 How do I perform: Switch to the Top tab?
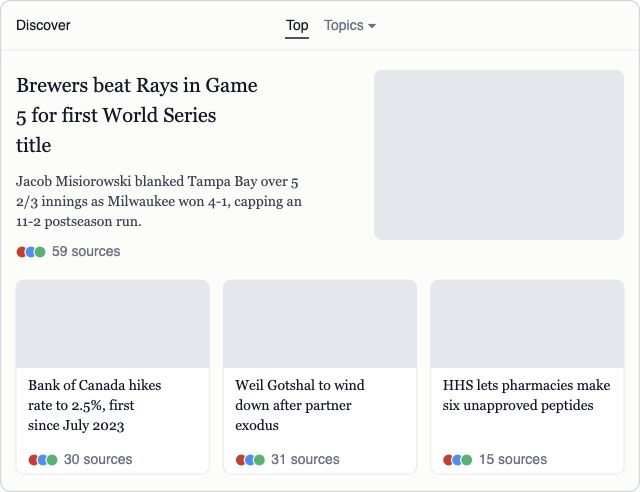[297, 25]
